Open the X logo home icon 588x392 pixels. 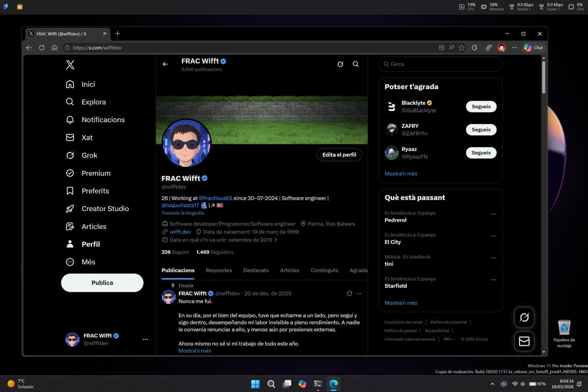(70, 65)
